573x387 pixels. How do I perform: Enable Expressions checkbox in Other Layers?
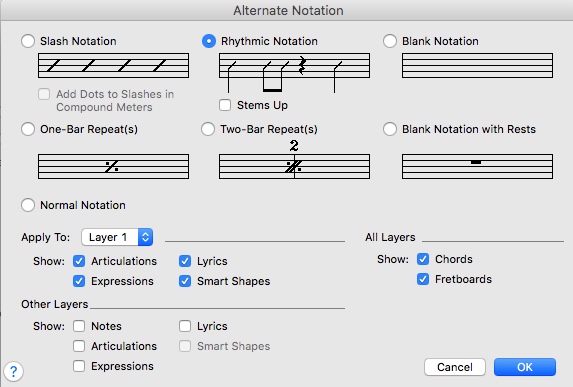tap(79, 366)
